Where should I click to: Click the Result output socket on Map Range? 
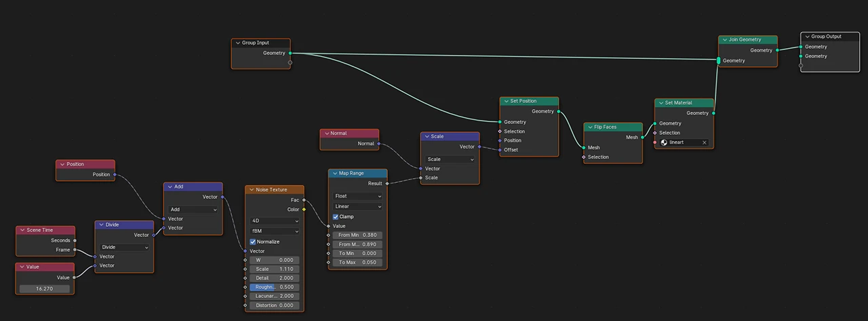[387, 184]
